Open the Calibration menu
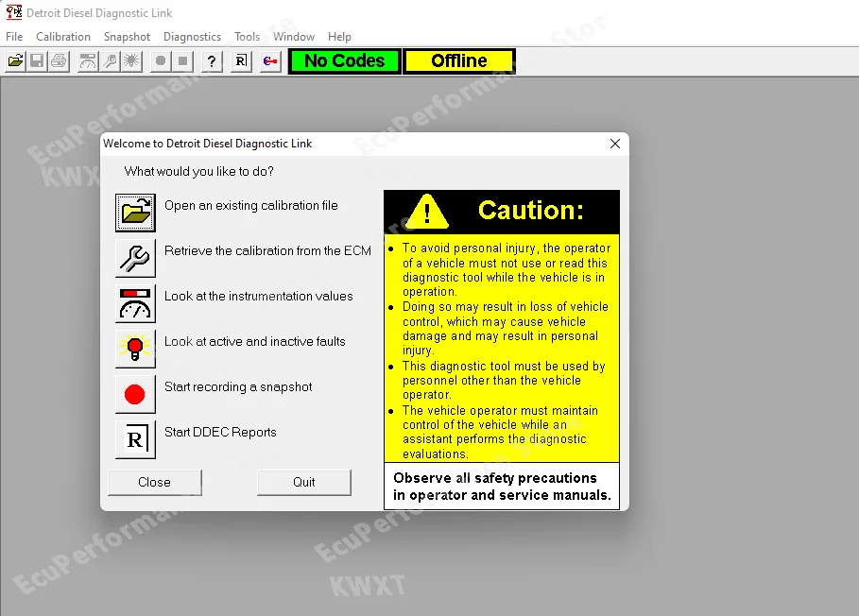The image size is (859, 616). 63,37
